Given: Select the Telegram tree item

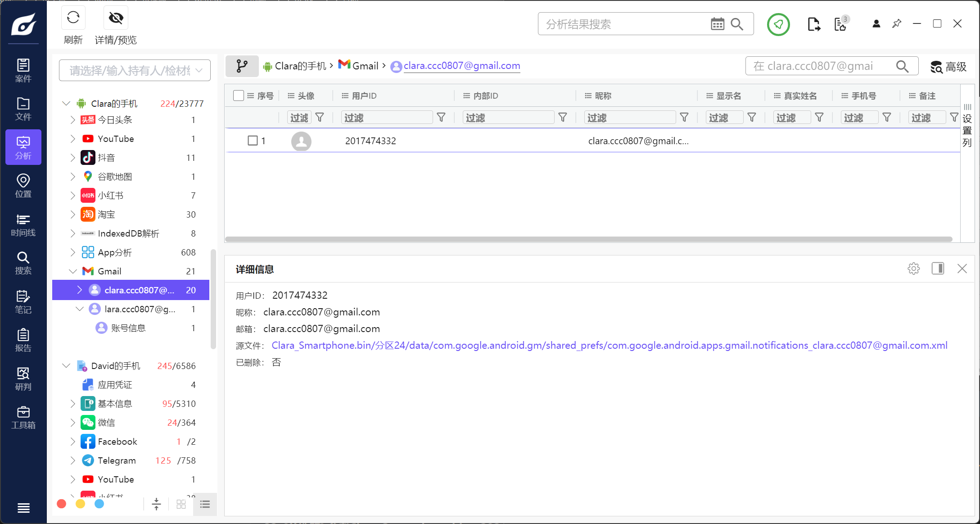Looking at the screenshot, I should tap(117, 460).
